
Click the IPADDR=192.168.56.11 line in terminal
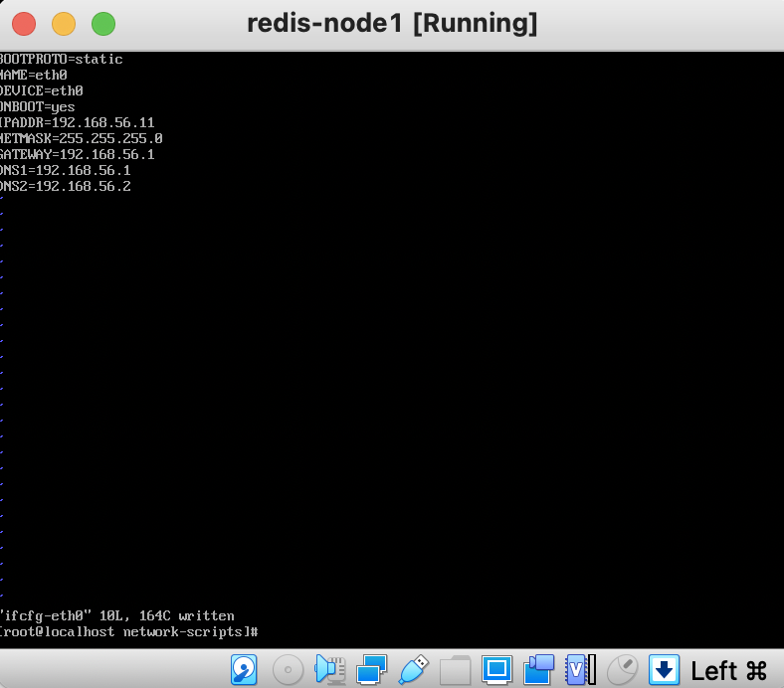coord(77,122)
